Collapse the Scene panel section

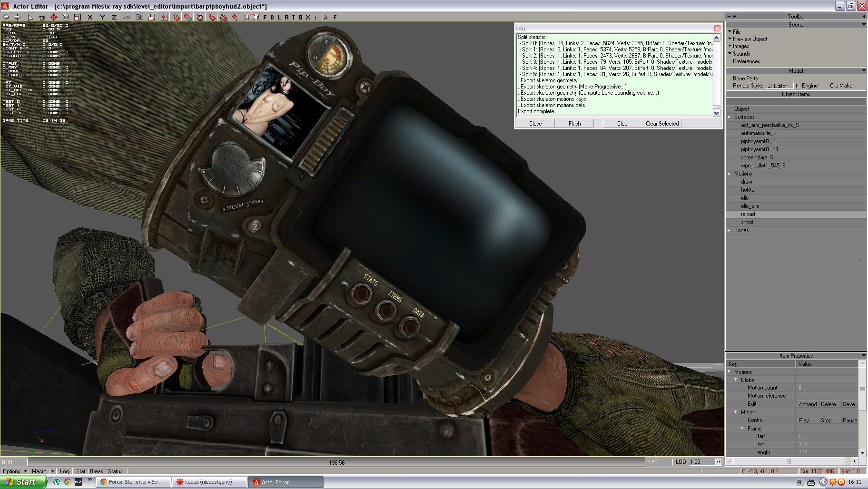864,24
